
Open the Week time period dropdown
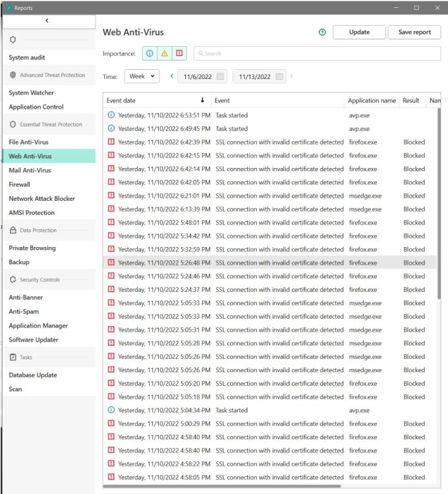pyautogui.click(x=142, y=76)
